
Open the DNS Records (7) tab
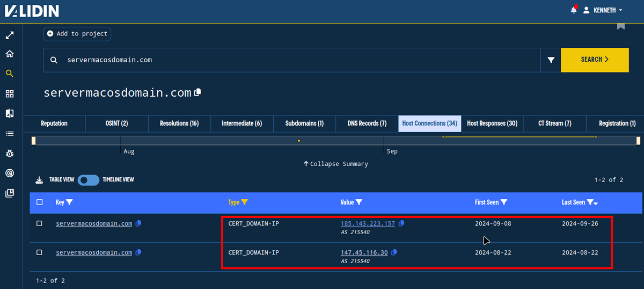coord(367,123)
